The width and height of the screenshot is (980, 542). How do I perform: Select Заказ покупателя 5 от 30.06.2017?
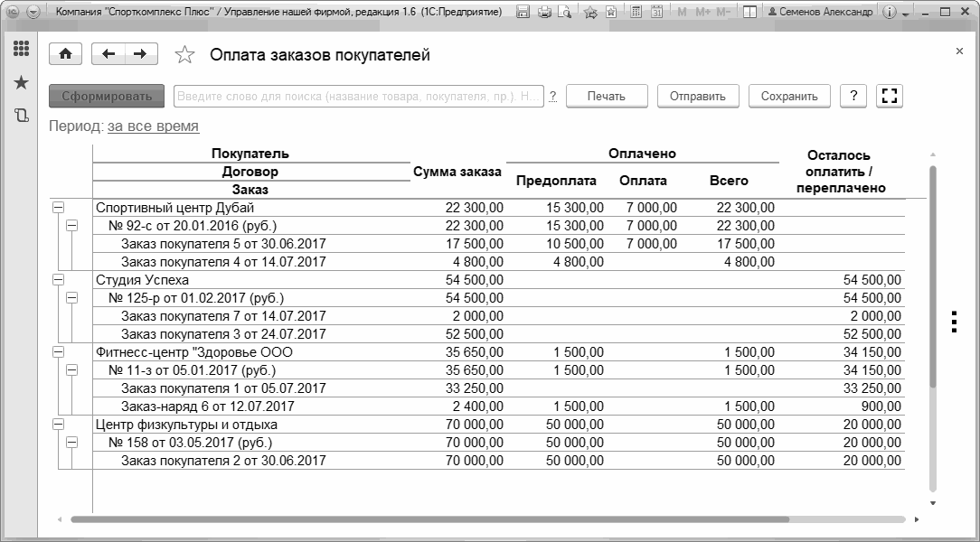(x=223, y=244)
